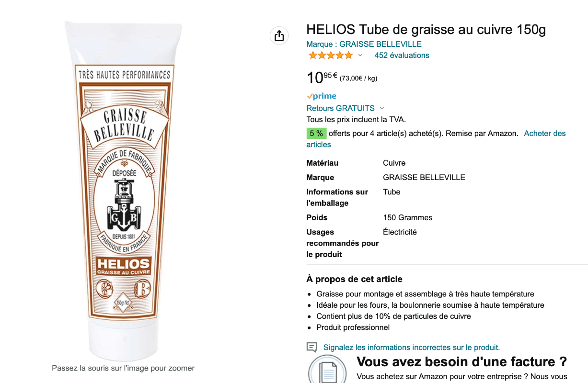Click the Vous avez besoin d'une facture heading
Viewport: 588px width, 383px height.
462,361
